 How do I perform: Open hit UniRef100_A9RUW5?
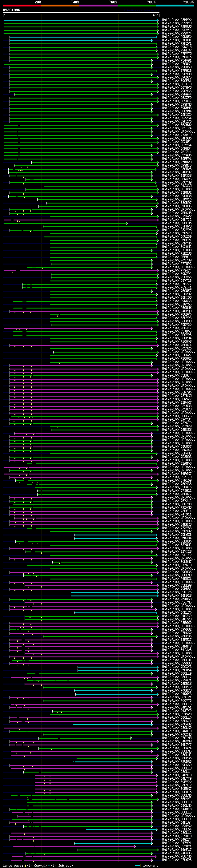176,27
